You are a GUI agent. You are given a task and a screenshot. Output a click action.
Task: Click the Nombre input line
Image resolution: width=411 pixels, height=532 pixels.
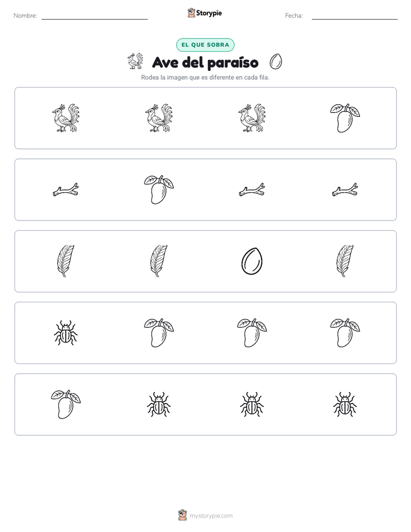[94, 16]
